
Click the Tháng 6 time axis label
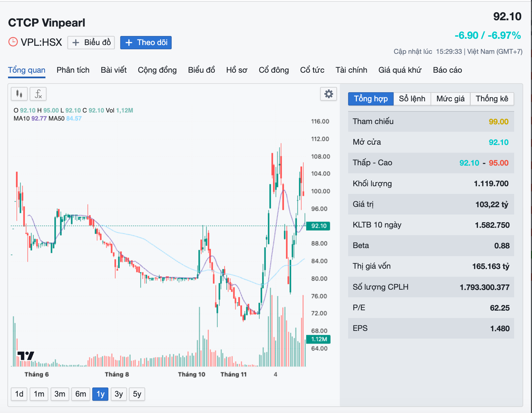point(36,375)
